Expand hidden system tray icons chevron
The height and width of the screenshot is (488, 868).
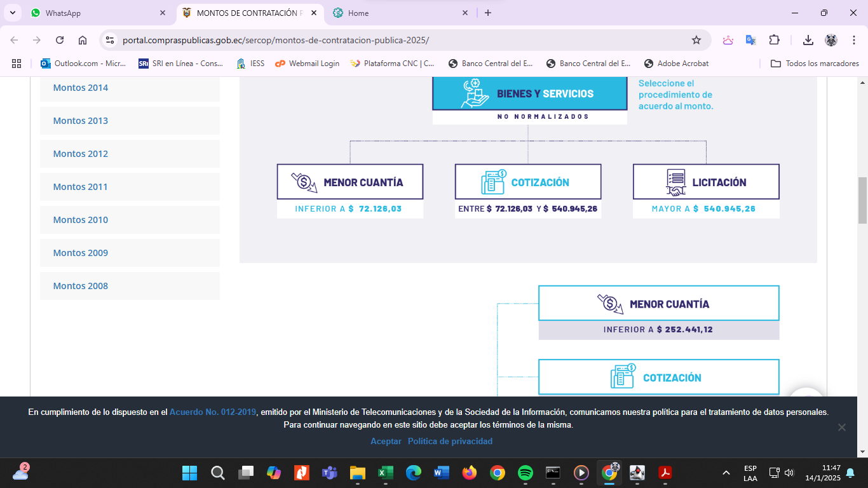point(726,473)
